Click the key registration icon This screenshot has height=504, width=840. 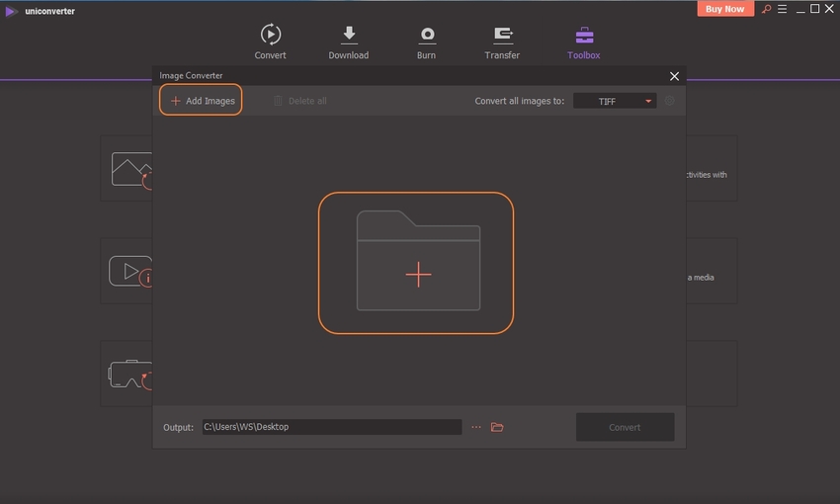(x=766, y=9)
